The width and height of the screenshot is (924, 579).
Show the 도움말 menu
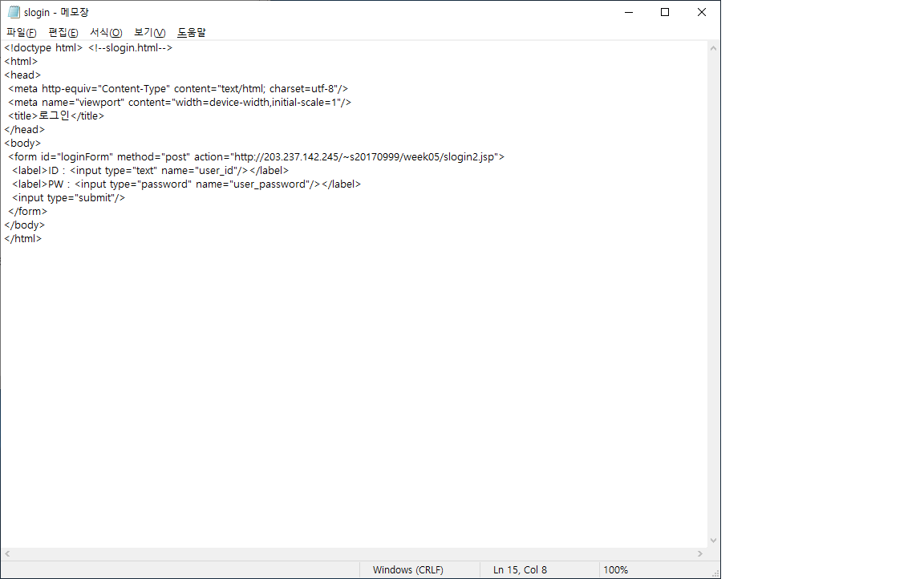point(192,33)
